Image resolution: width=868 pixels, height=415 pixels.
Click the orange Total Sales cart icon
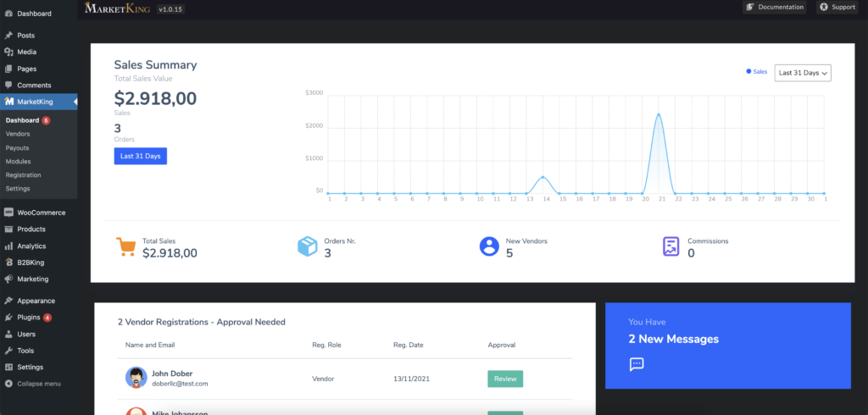(x=125, y=246)
